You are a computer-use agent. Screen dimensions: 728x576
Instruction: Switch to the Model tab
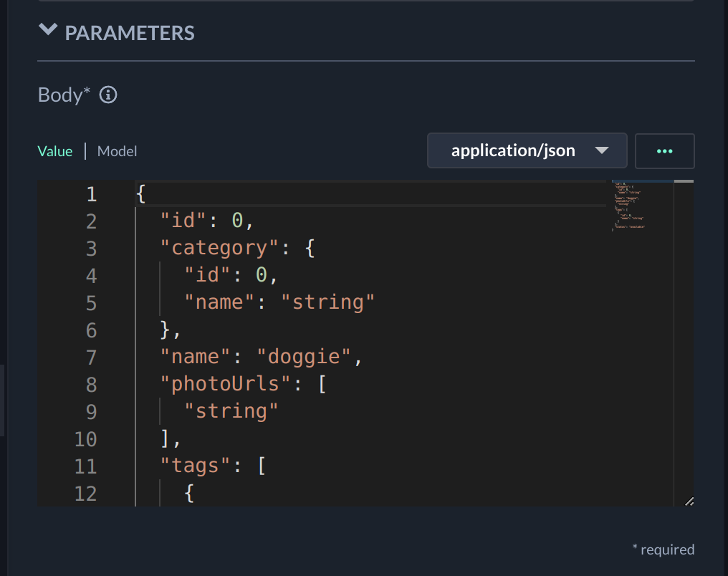(x=117, y=151)
